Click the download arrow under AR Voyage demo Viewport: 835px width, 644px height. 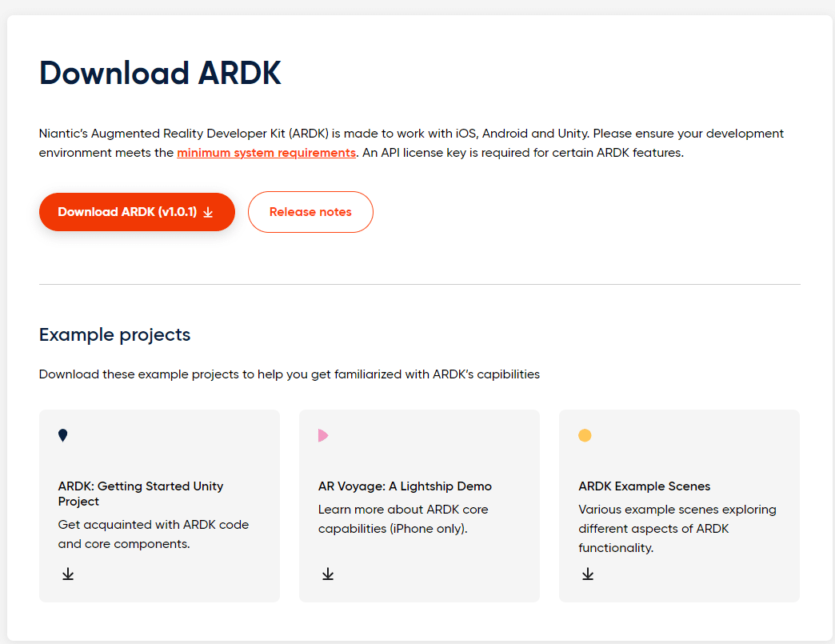coord(328,574)
